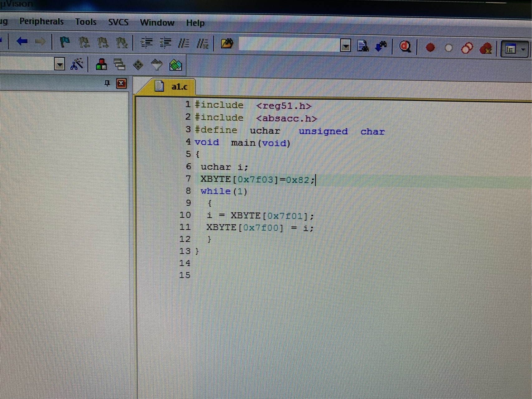Click the #define uchar line
This screenshot has width=532, height=399.
290,131
